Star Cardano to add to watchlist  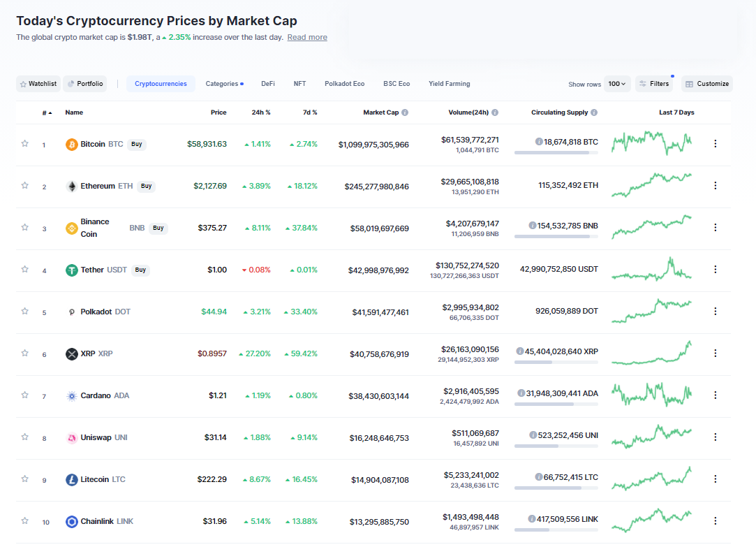point(24,395)
